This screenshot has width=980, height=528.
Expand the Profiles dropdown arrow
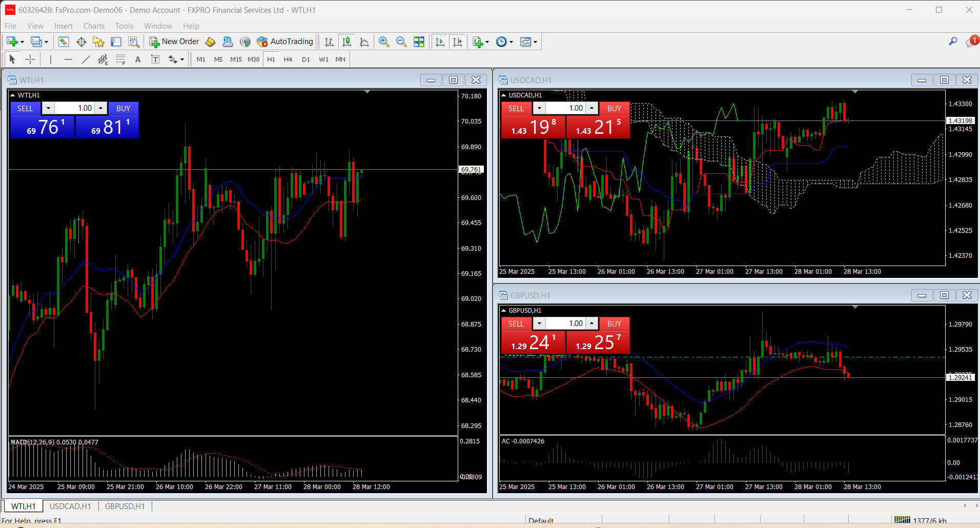(46, 42)
